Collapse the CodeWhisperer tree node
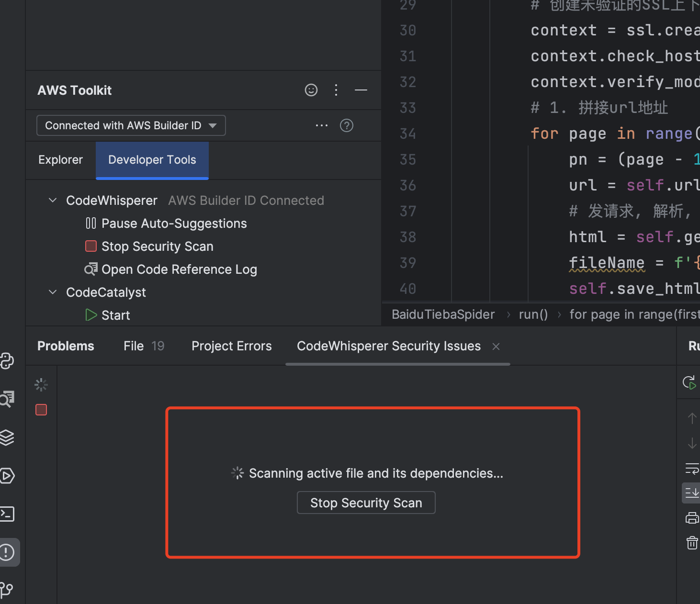The image size is (700, 604). 53,200
